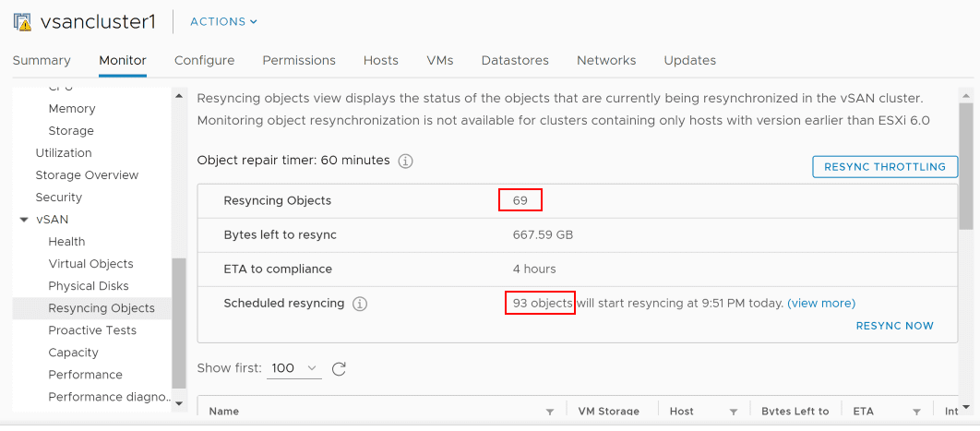Click the refresh icon beside Show first
Viewport: 980px width, 431px height.
[x=339, y=368]
